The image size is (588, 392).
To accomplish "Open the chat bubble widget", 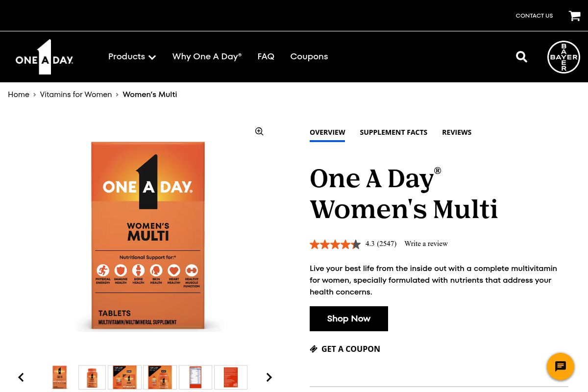I will pos(561,367).
